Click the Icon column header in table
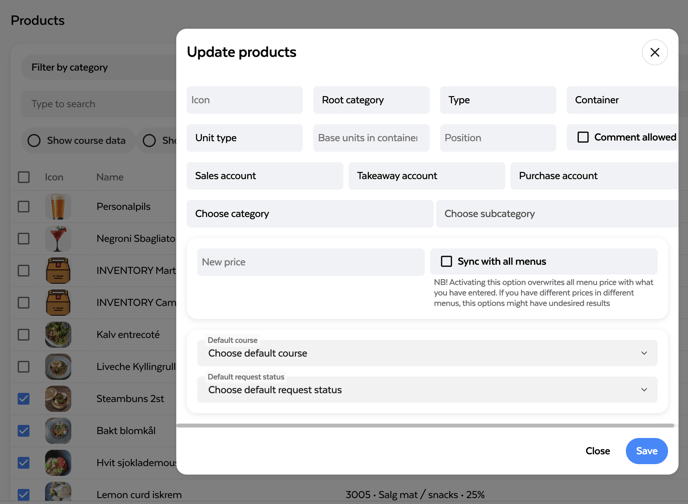Image resolution: width=688 pixels, height=504 pixels. (x=54, y=177)
